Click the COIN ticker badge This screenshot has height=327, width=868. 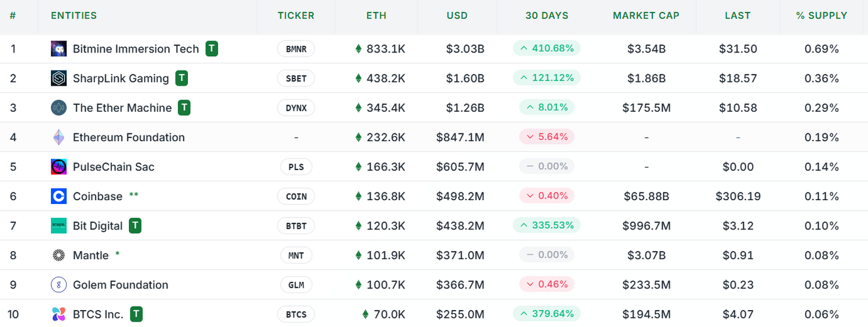point(296,196)
